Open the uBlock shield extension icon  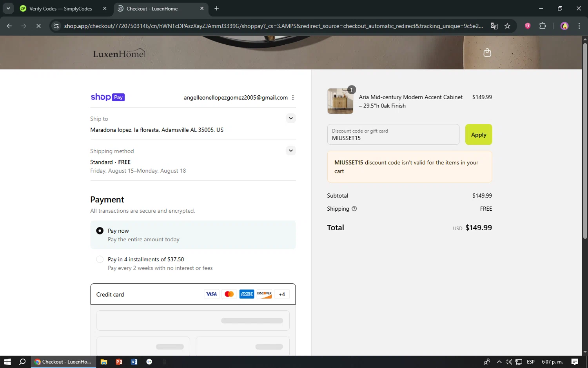point(528,26)
